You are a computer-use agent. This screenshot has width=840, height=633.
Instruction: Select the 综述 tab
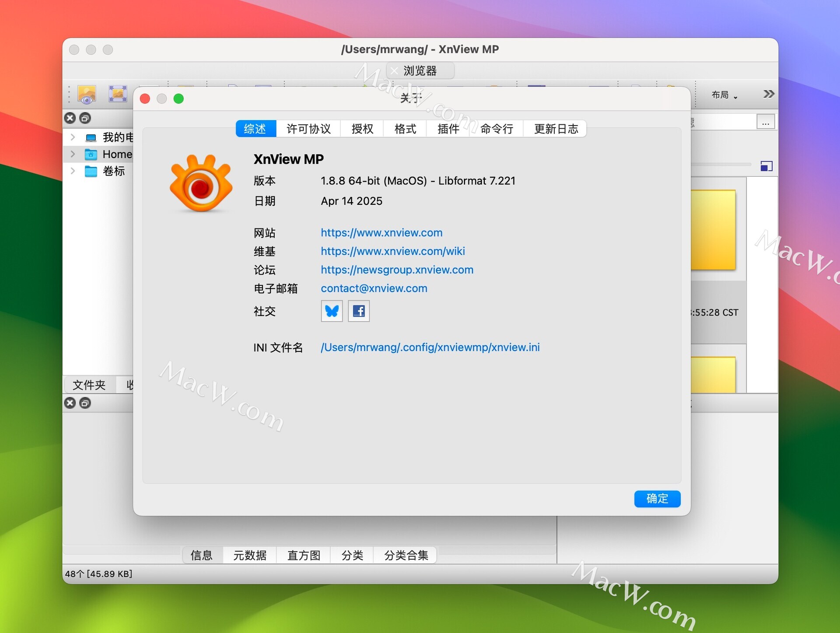pos(255,129)
